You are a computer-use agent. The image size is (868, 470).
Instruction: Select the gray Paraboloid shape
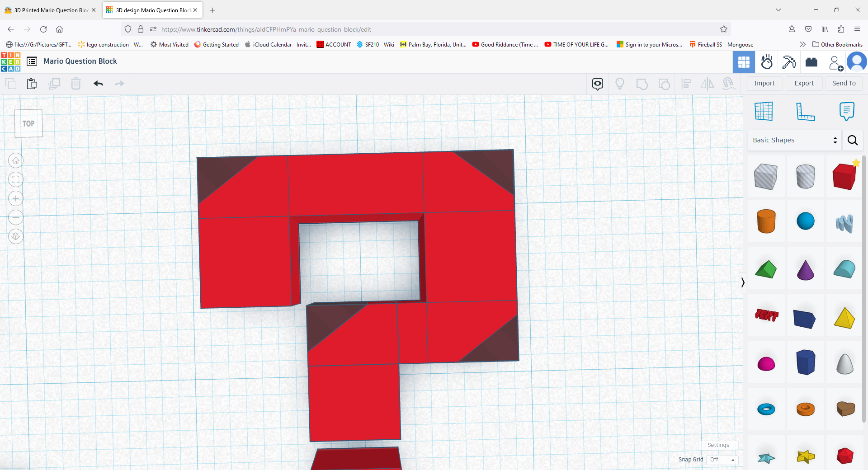coord(844,363)
